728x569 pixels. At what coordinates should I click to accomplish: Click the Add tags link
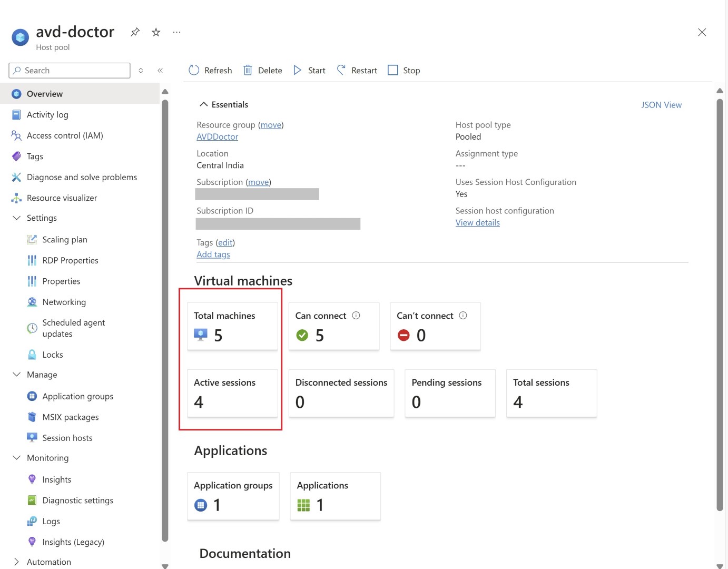(x=213, y=254)
